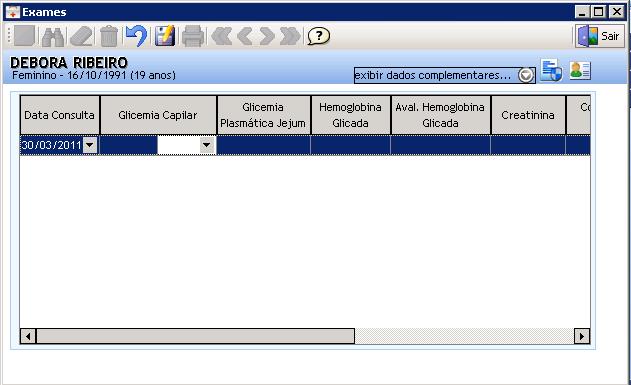The image size is (631, 385).
Task: Click the printer icon
Action: [x=193, y=36]
